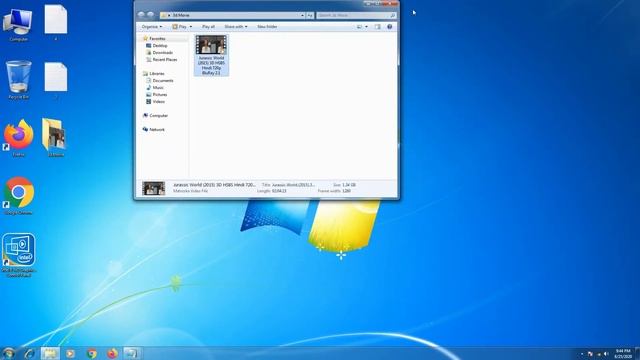Select the Google Chrome desktop shortcut
Viewport: 640px width, 360px height.
pyautogui.click(x=18, y=196)
